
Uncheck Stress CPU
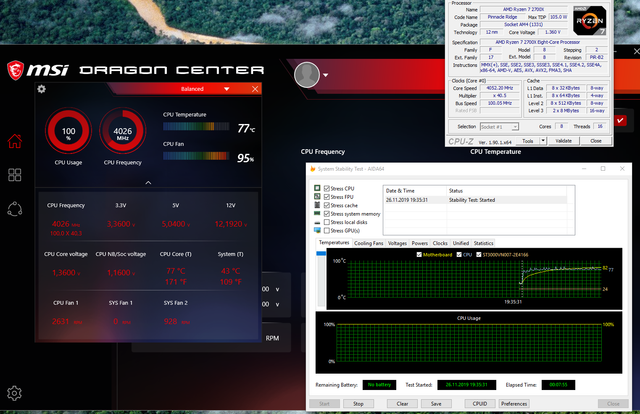327,189
